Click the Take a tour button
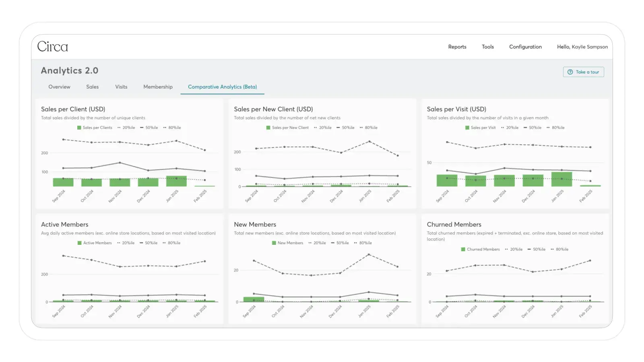Viewport: 644px width, 362px height. click(583, 72)
